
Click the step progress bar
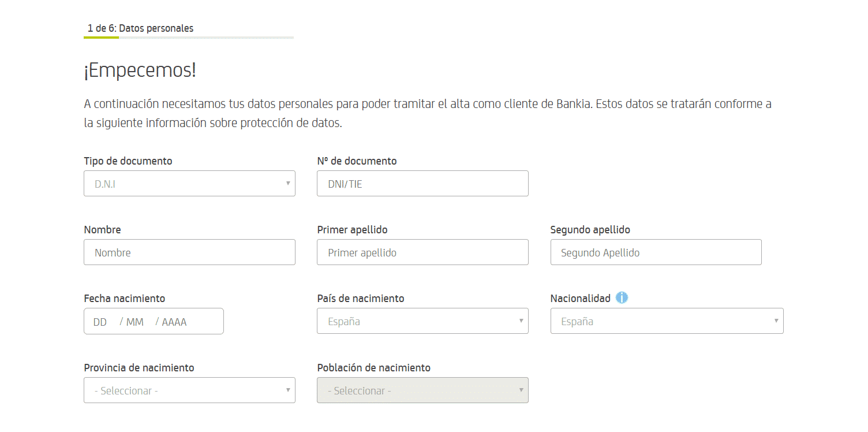(189, 38)
